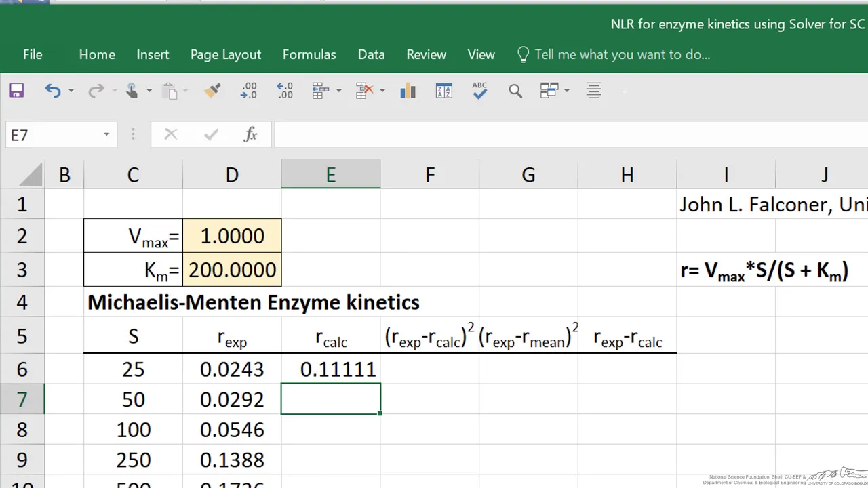The height and width of the screenshot is (488, 868).
Task: Expand the Undo history dropdown arrow
Action: pyautogui.click(x=71, y=91)
